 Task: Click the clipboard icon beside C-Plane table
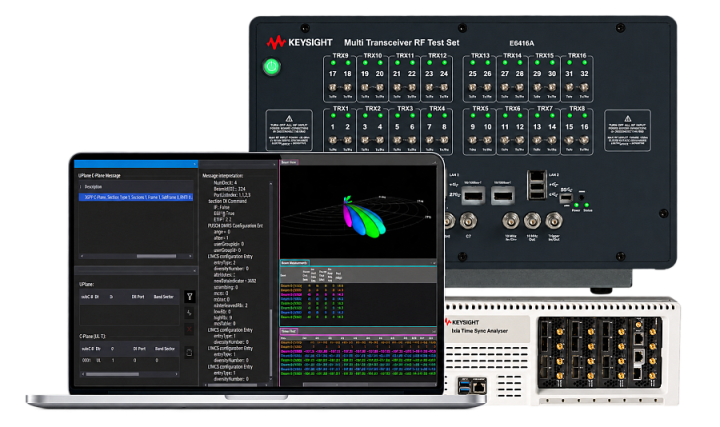(x=189, y=353)
